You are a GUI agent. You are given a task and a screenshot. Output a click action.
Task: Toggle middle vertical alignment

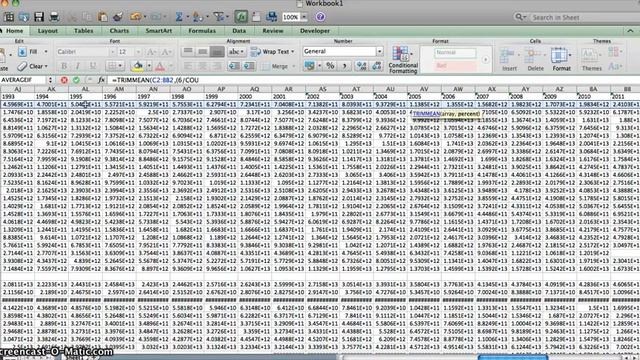pyautogui.click(x=202, y=51)
